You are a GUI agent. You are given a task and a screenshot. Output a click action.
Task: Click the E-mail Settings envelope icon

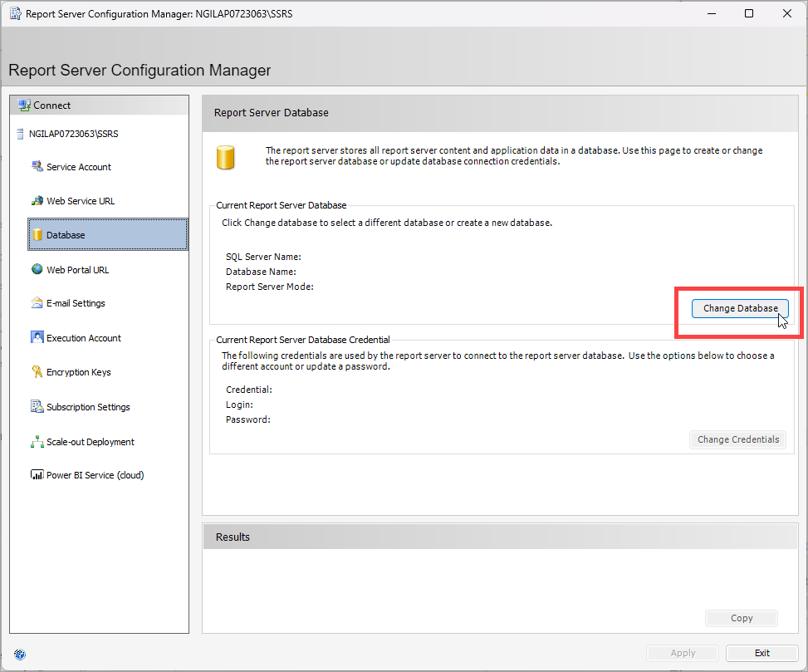[37, 303]
